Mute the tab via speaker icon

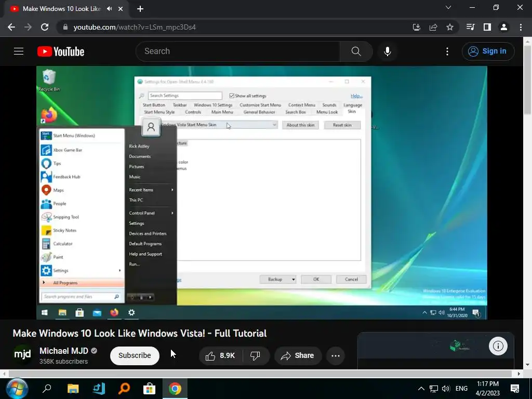pyautogui.click(x=109, y=9)
